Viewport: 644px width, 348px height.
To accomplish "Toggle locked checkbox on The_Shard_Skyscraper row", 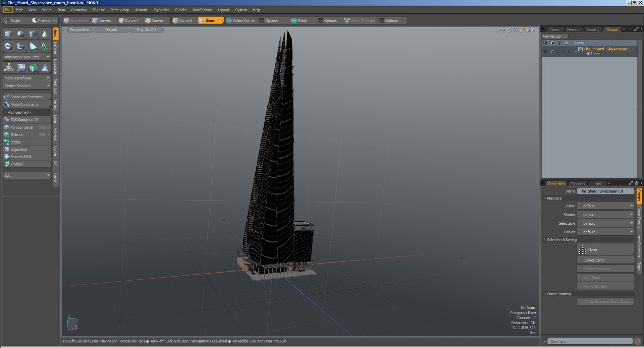I will 567,51.
